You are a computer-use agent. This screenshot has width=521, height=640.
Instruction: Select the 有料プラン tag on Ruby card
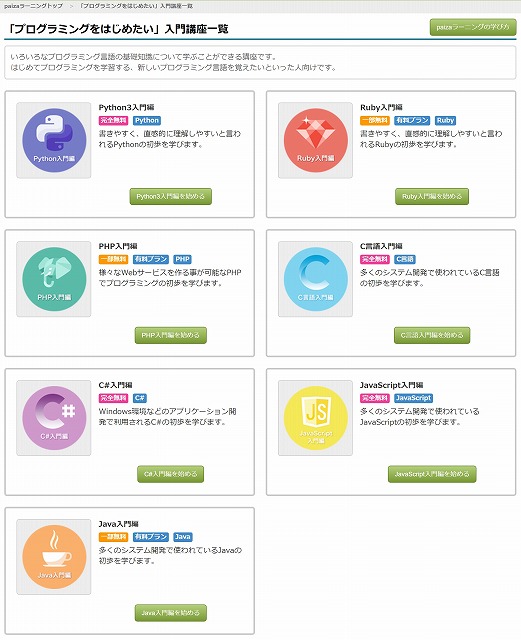click(x=412, y=120)
